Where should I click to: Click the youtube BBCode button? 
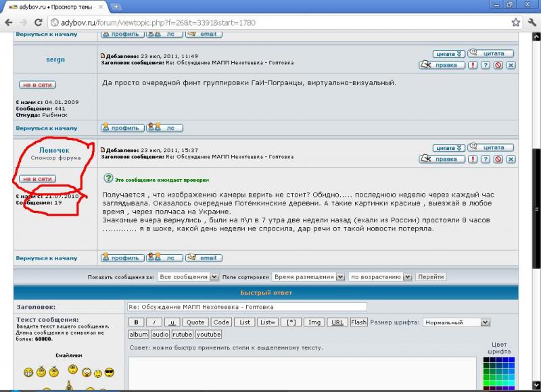pos(208,334)
